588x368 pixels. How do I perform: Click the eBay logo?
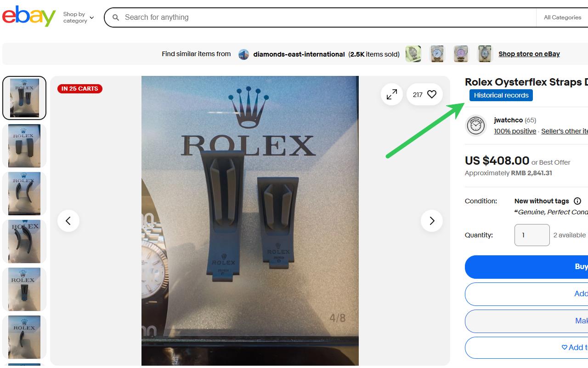pos(29,16)
